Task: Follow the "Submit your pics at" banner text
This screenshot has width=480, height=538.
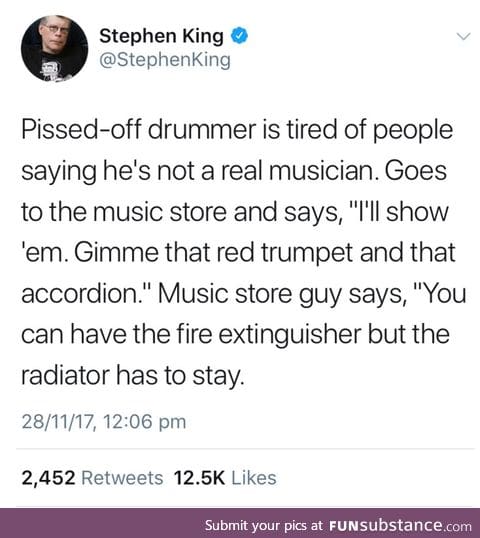Action: point(264,525)
